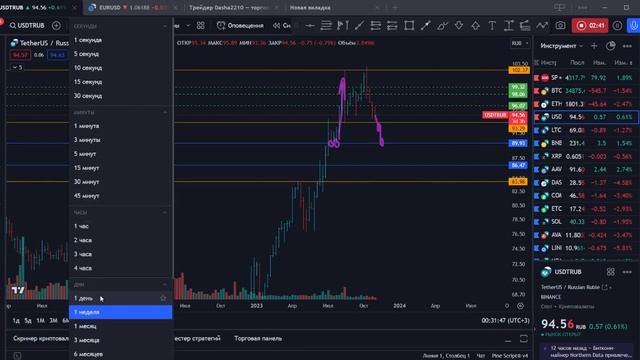The width and height of the screenshot is (640, 360).
Task: Toggle flag on BTC watchlist row
Action: point(537,91)
